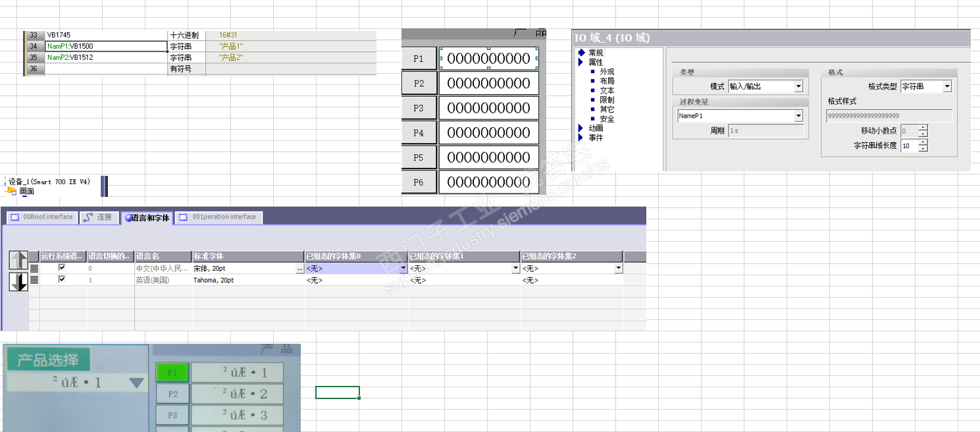Switch to the 001peration interface tab
The width and height of the screenshot is (980, 432).
tap(219, 217)
